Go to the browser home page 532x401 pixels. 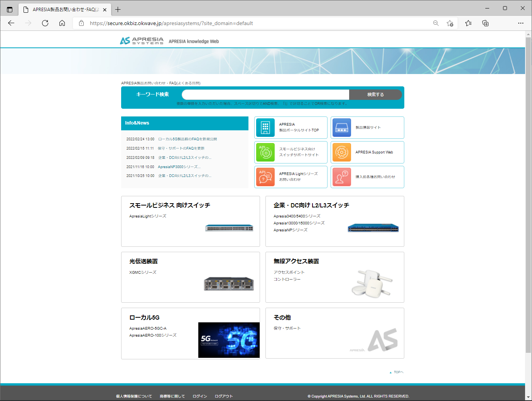pyautogui.click(x=62, y=23)
